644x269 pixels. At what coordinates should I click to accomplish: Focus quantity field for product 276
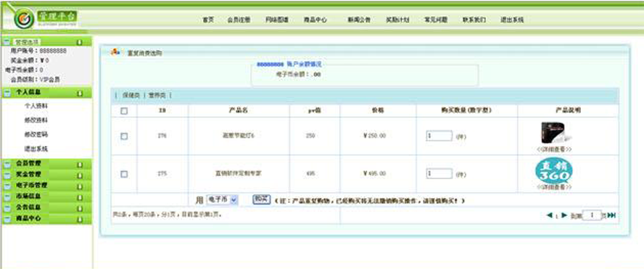(439, 136)
